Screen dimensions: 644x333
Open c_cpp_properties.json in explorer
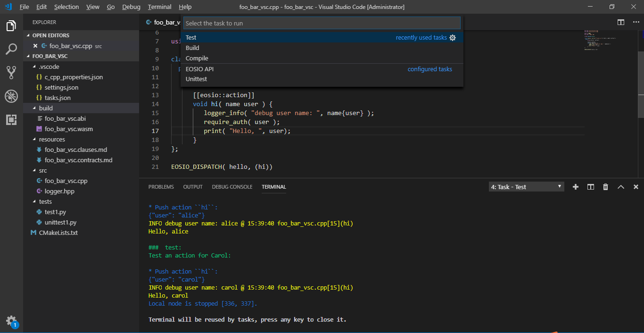[81, 77]
